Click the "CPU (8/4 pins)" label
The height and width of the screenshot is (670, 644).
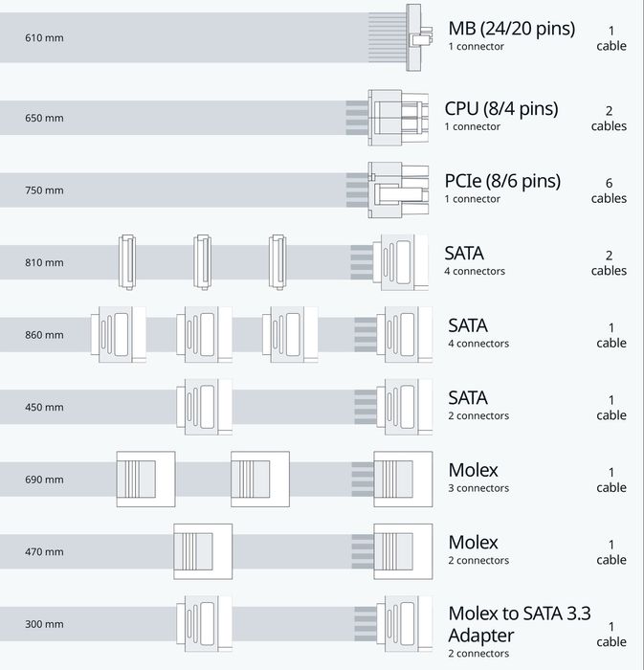[501, 108]
